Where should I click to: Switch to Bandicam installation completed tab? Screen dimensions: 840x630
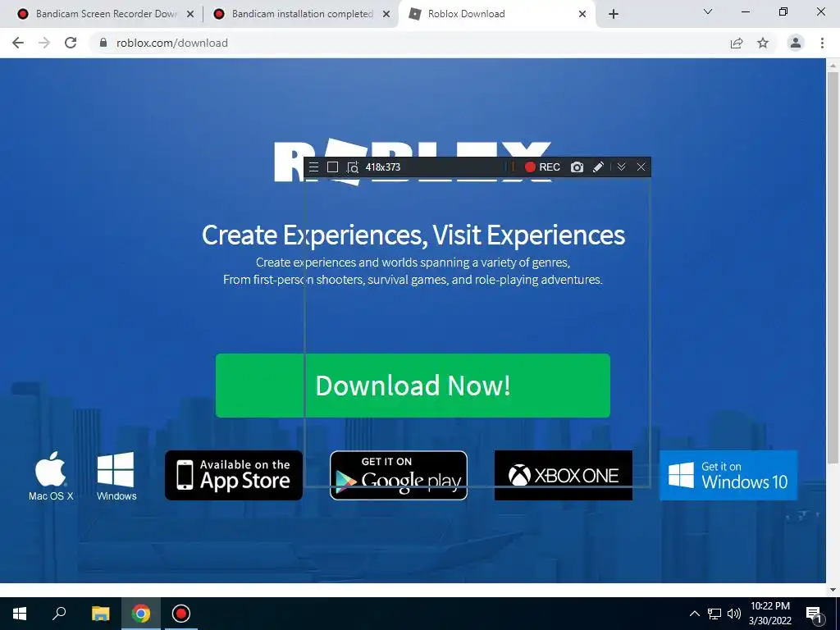(302, 14)
